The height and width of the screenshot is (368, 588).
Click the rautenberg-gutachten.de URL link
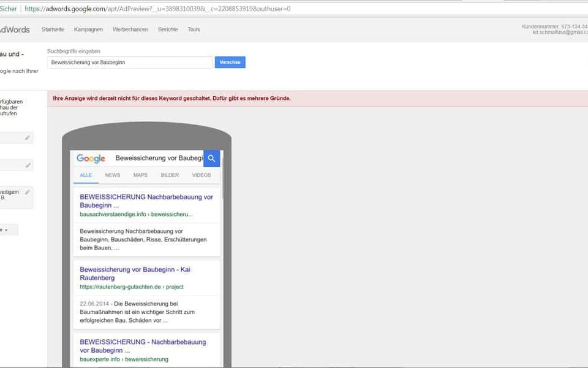click(132, 286)
